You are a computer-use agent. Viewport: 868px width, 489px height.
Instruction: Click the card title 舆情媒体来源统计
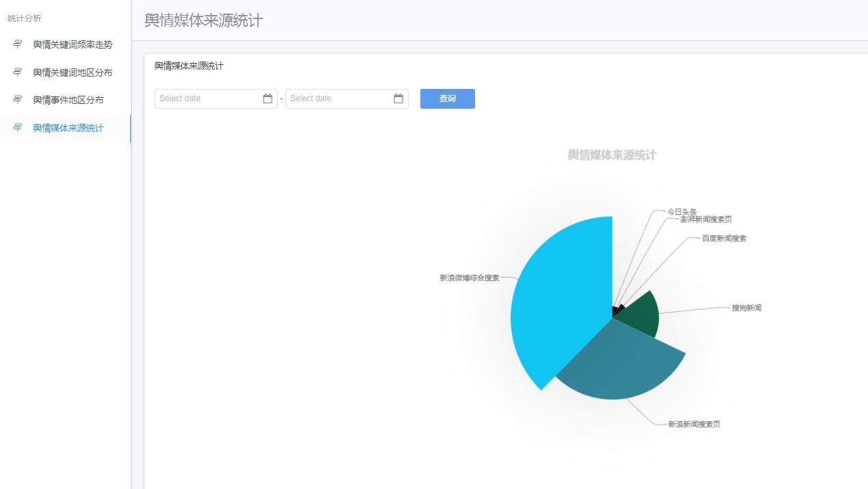click(189, 66)
